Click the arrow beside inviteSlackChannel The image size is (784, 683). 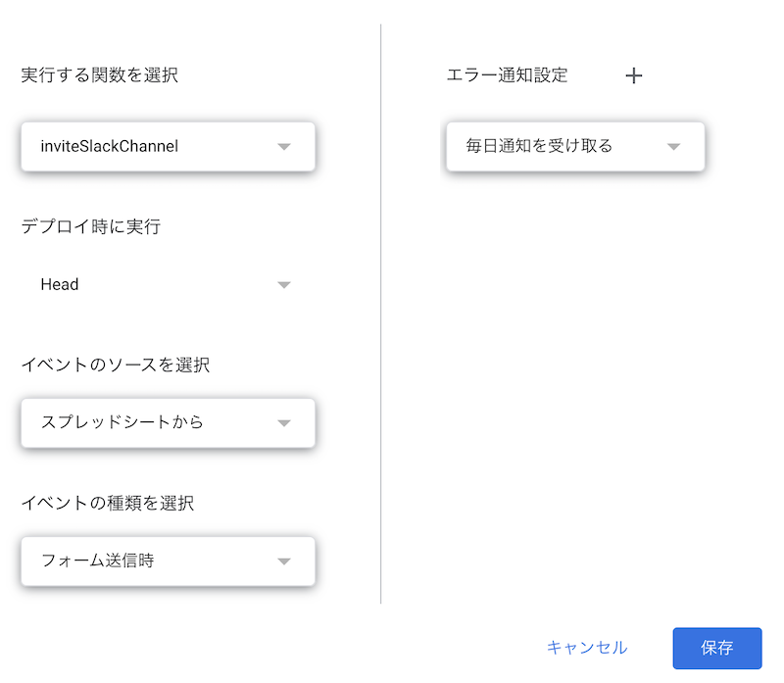[284, 147]
